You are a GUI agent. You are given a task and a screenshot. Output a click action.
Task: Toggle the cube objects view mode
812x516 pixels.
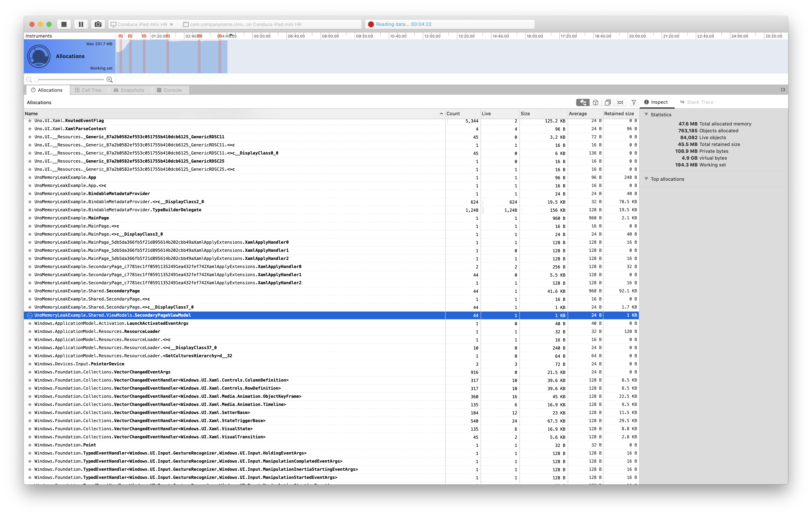coord(596,102)
